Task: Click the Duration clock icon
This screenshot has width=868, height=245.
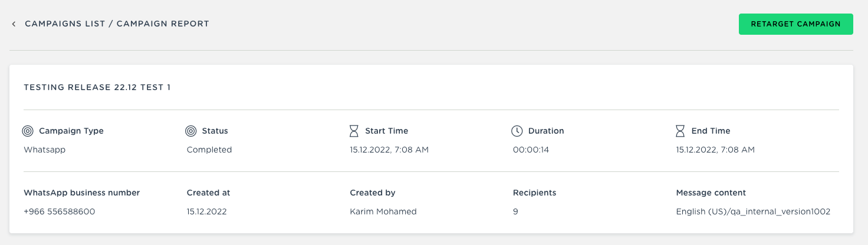Action: coord(517,131)
